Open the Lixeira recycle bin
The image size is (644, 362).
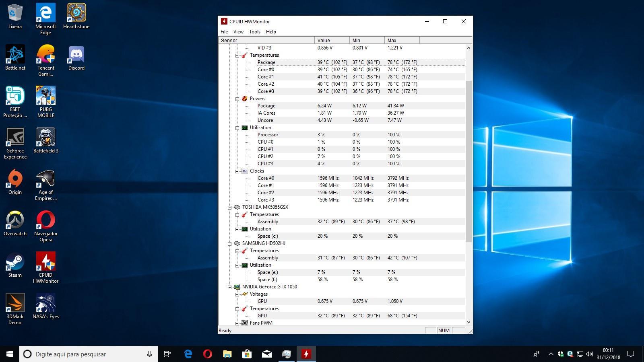click(x=15, y=16)
